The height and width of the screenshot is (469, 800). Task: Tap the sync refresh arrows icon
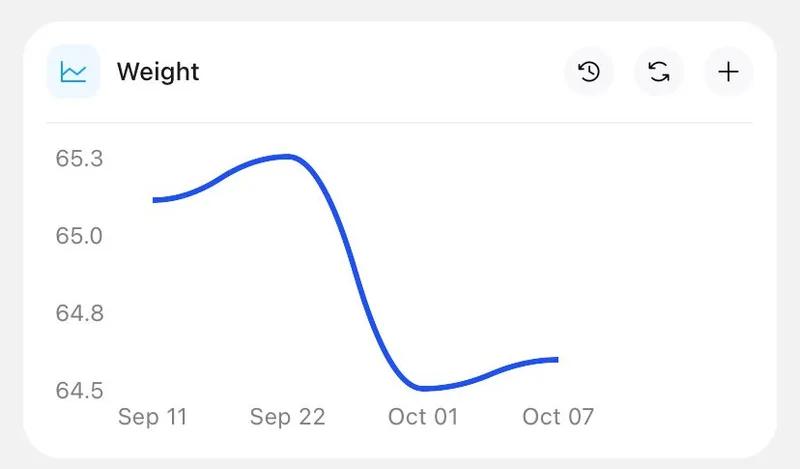point(659,71)
